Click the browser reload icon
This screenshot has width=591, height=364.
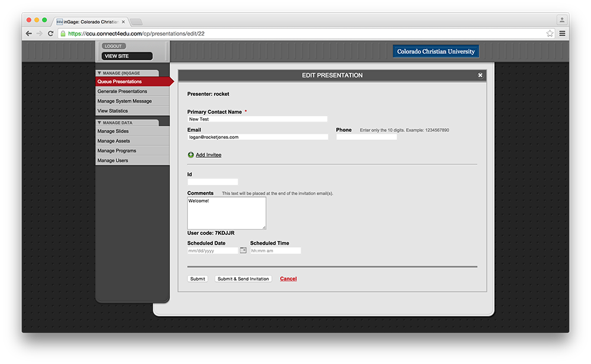pos(51,34)
